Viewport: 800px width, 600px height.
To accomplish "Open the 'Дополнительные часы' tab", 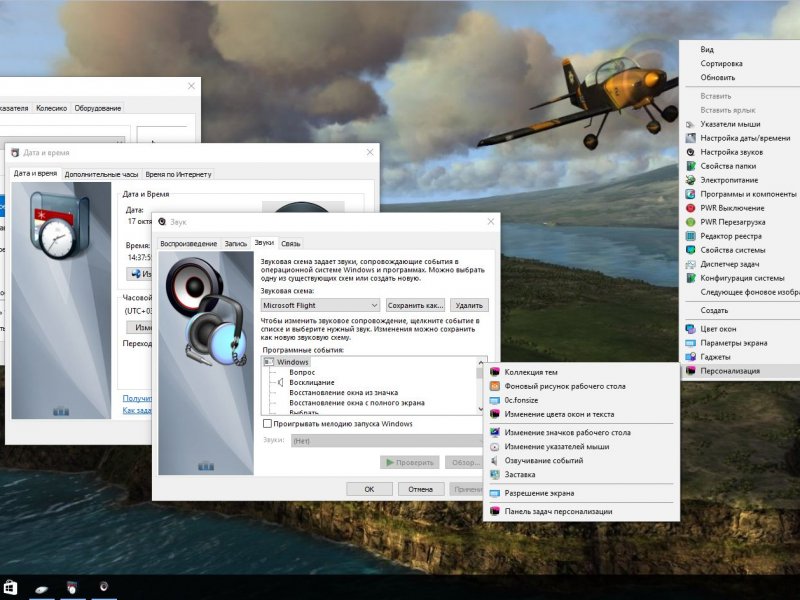I will click(101, 174).
